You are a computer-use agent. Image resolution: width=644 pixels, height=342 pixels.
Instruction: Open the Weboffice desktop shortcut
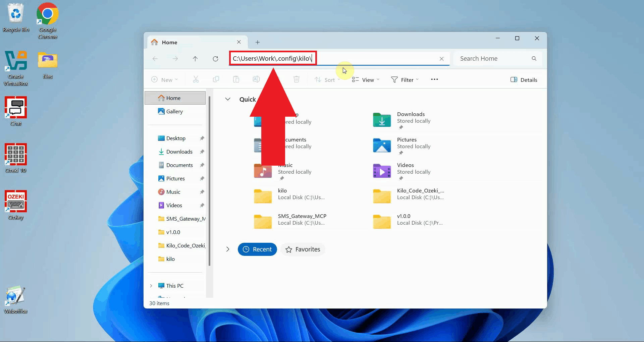click(x=16, y=299)
